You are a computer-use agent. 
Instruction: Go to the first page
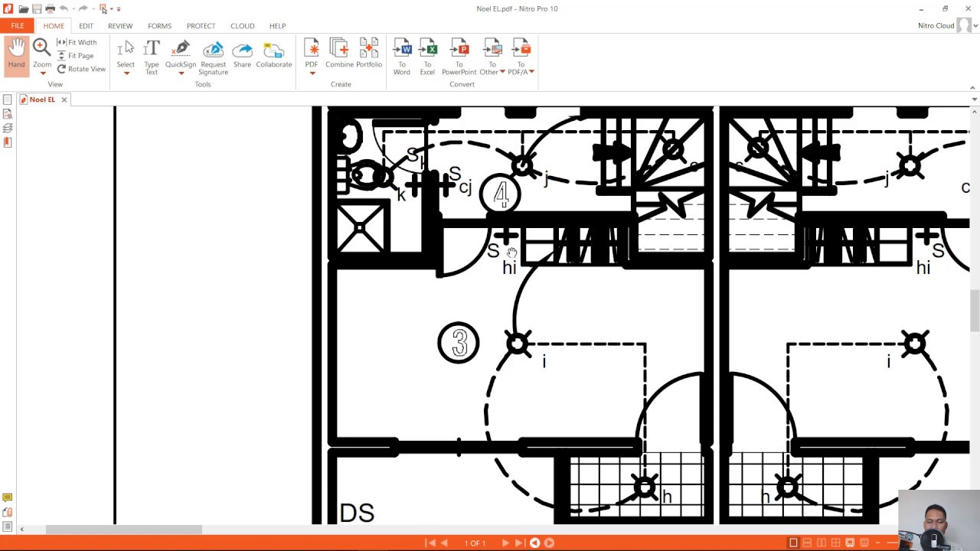pyautogui.click(x=430, y=543)
